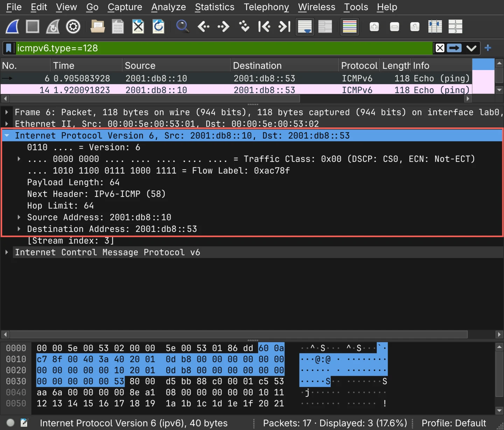
Task: Apply the display filter arrow button
Action: click(454, 48)
